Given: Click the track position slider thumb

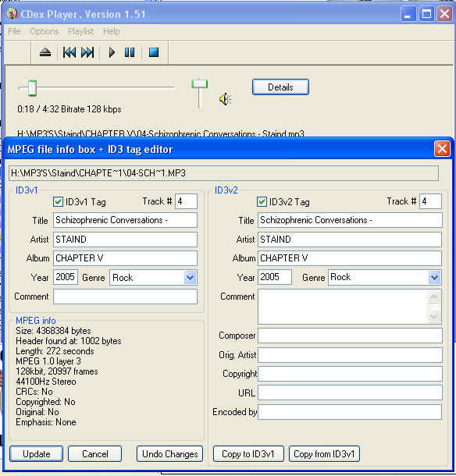Looking at the screenshot, I should (x=32, y=88).
